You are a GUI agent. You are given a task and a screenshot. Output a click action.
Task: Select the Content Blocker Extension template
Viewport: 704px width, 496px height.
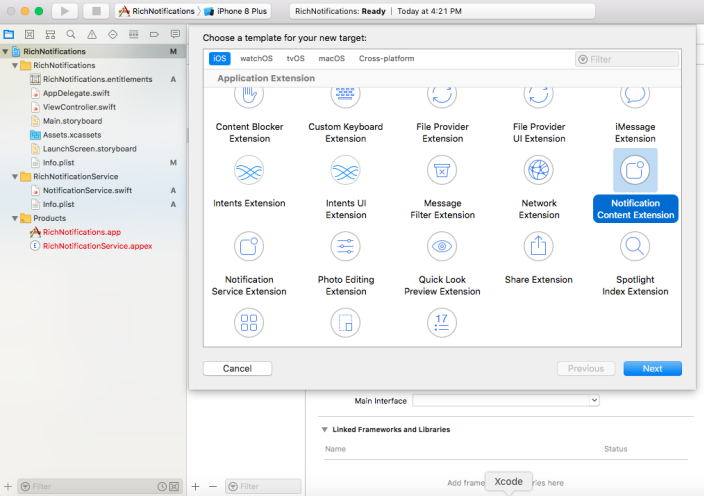click(x=249, y=116)
